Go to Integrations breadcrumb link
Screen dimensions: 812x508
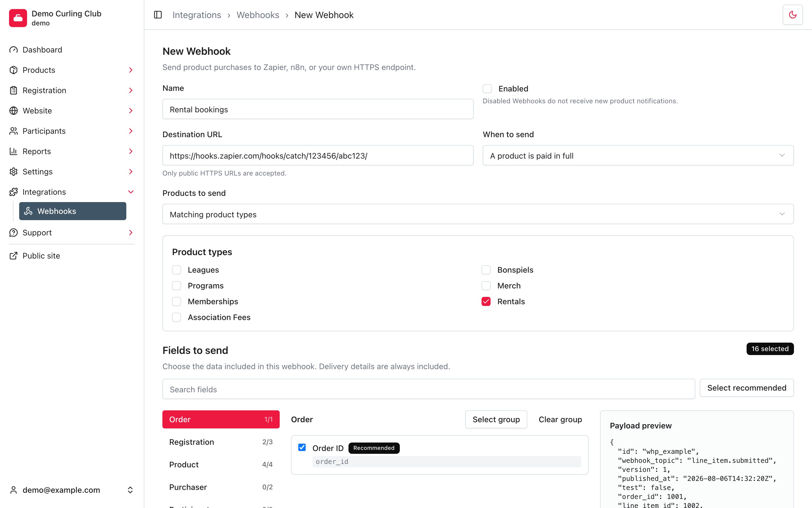pos(197,15)
